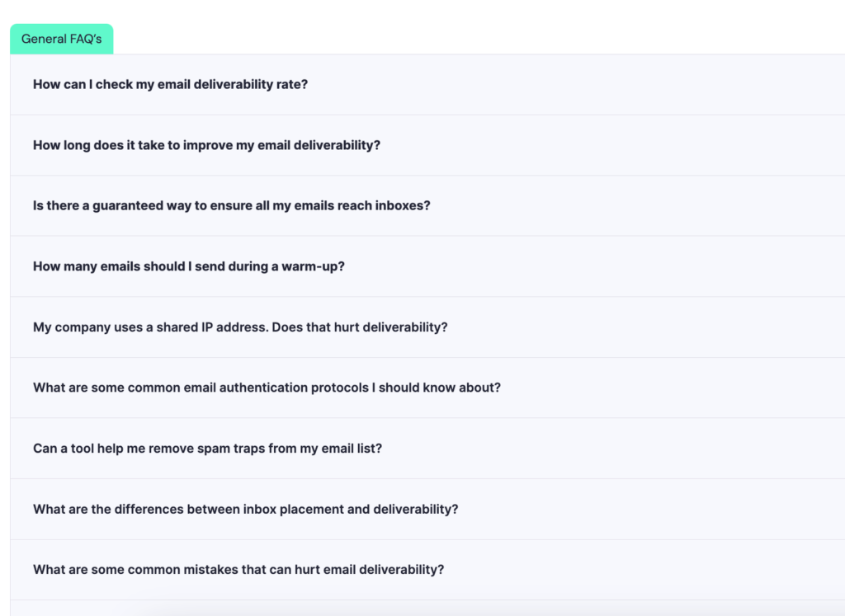Open the question about how long improving deliverability takes
The width and height of the screenshot is (845, 616).
(206, 145)
